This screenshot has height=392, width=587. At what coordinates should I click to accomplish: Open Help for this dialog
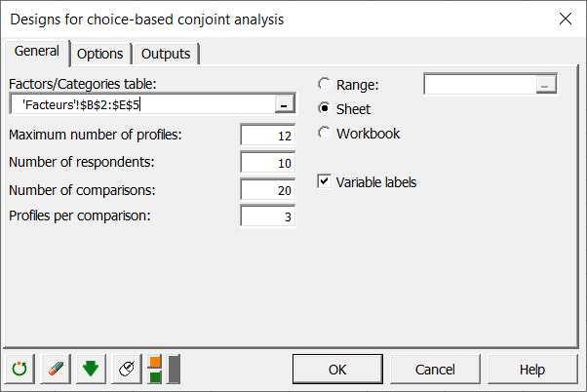tap(531, 370)
